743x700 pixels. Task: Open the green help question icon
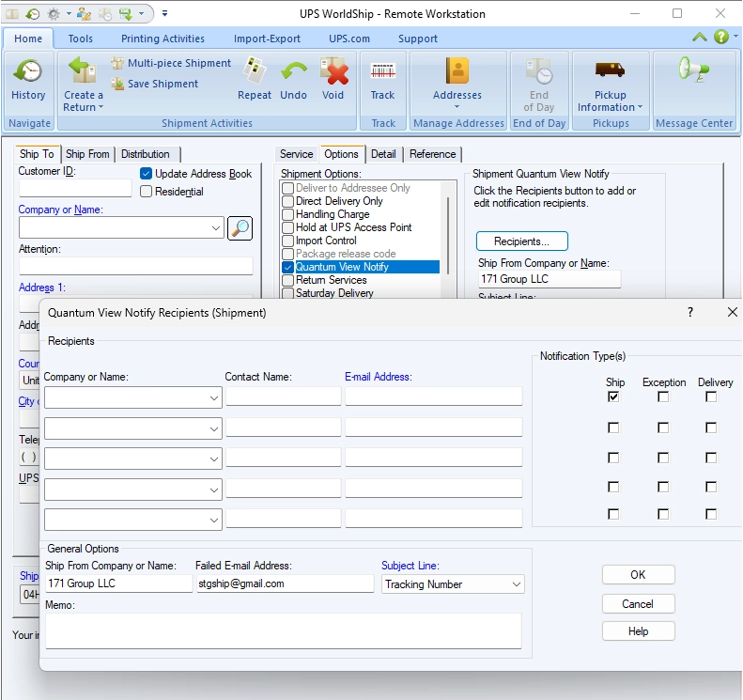[721, 37]
